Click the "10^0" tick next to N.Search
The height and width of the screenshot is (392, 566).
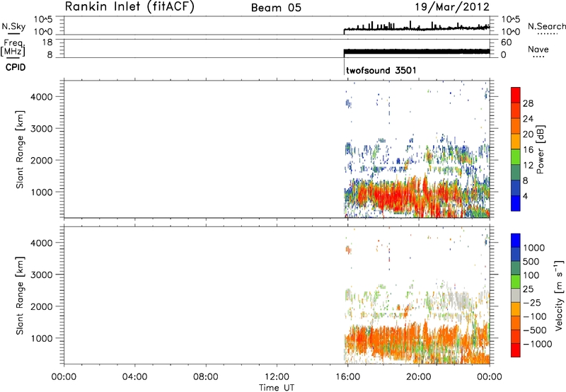pos(510,32)
